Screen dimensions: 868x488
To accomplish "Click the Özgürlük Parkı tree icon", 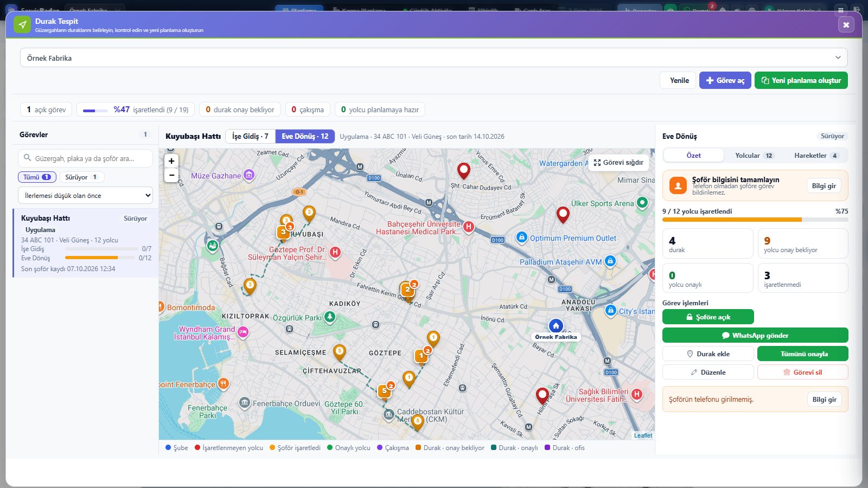I will (330, 317).
